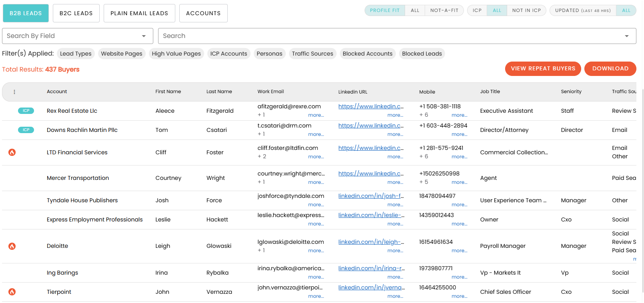Open Cliff Foster's LinkedIn URL

point(371,148)
